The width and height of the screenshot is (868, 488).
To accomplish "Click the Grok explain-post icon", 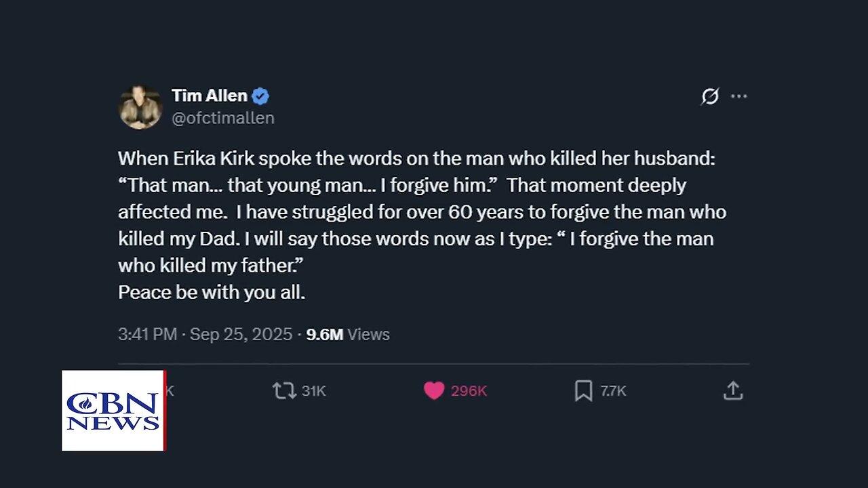I will tap(709, 97).
